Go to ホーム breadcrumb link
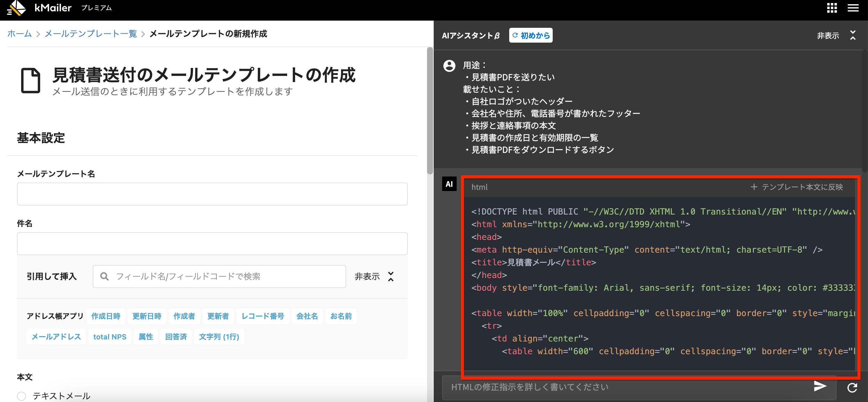868x402 pixels. tap(20, 34)
